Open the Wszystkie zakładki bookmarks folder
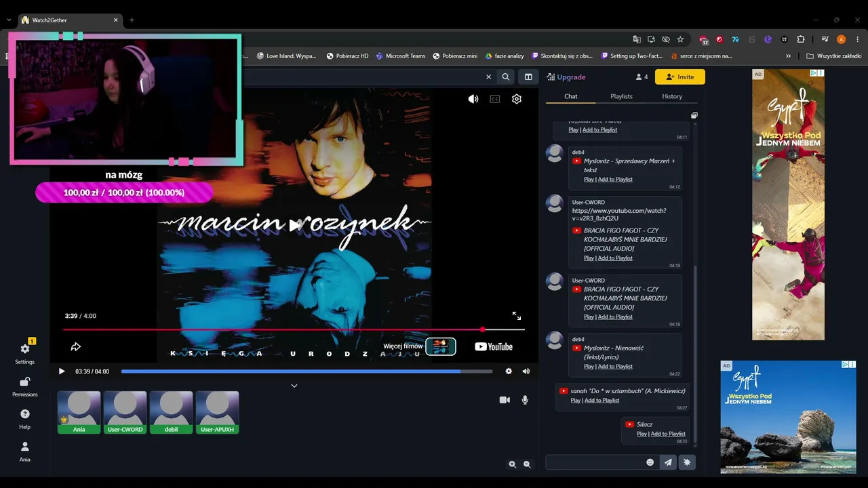Screen dimensions: 868x488 (x=833, y=56)
